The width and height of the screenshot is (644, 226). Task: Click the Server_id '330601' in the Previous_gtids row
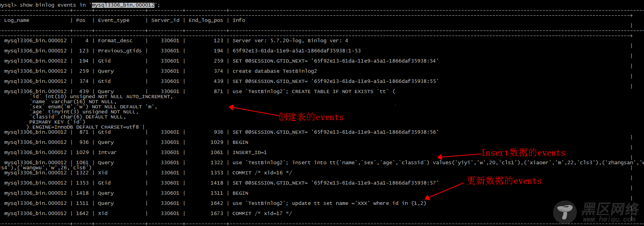click(x=170, y=51)
